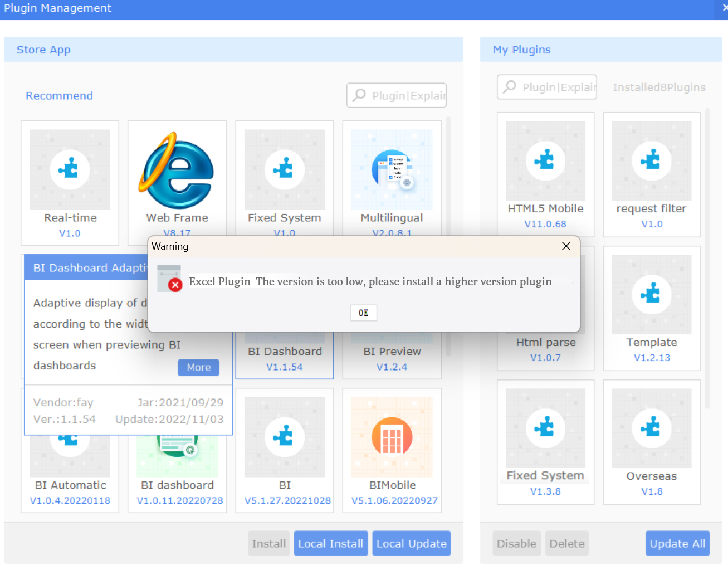Image resolution: width=728 pixels, height=565 pixels.
Task: Click the BIMobile plugin icon
Action: [x=392, y=436]
